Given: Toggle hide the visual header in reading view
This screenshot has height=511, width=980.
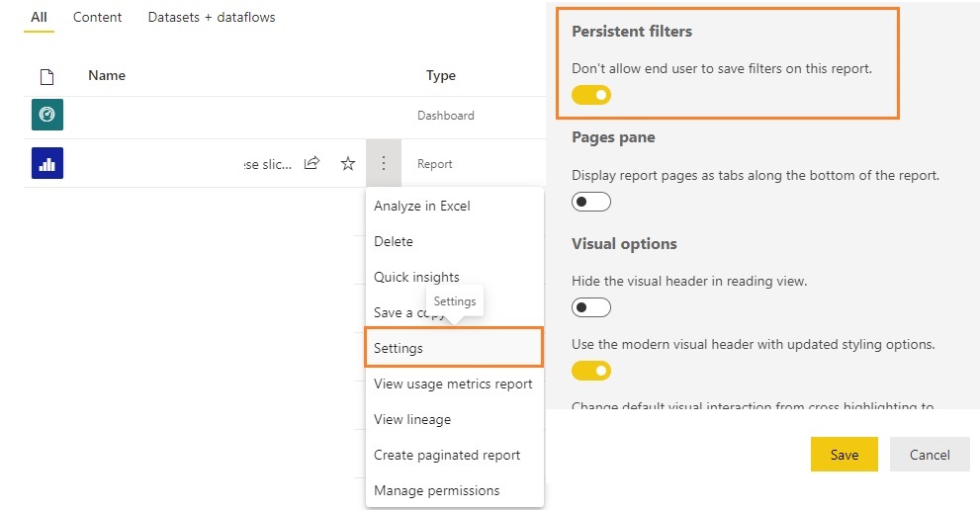Looking at the screenshot, I should (x=591, y=307).
